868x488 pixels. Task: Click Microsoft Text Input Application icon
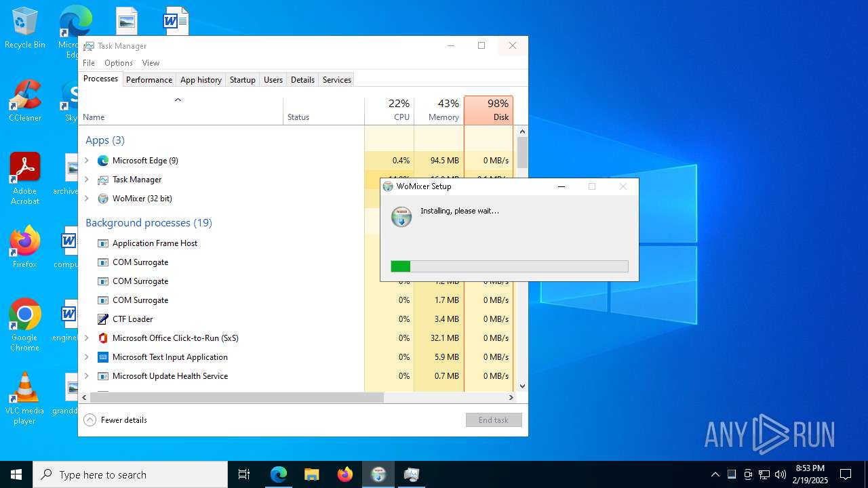pos(103,357)
